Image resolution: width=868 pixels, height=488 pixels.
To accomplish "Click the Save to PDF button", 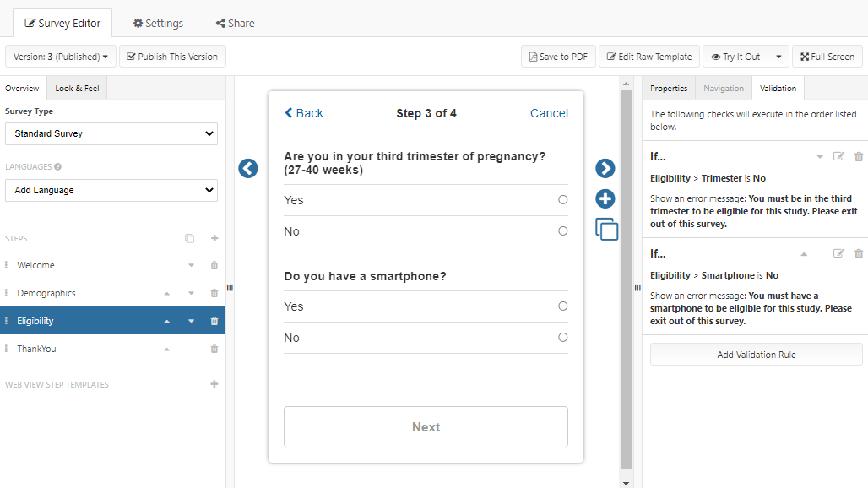I will (557, 57).
